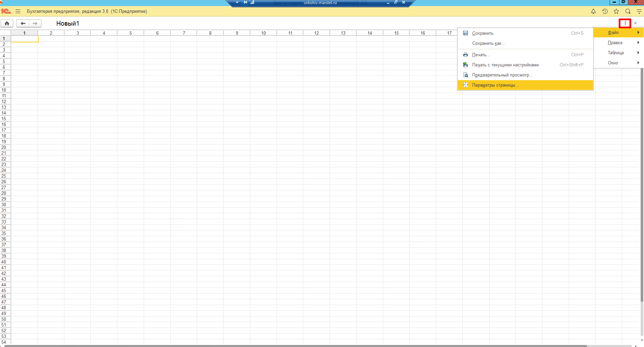The image size is (644, 347).
Task: Click the Бухгалтерия предприятия title text
Action: pyautogui.click(x=87, y=11)
